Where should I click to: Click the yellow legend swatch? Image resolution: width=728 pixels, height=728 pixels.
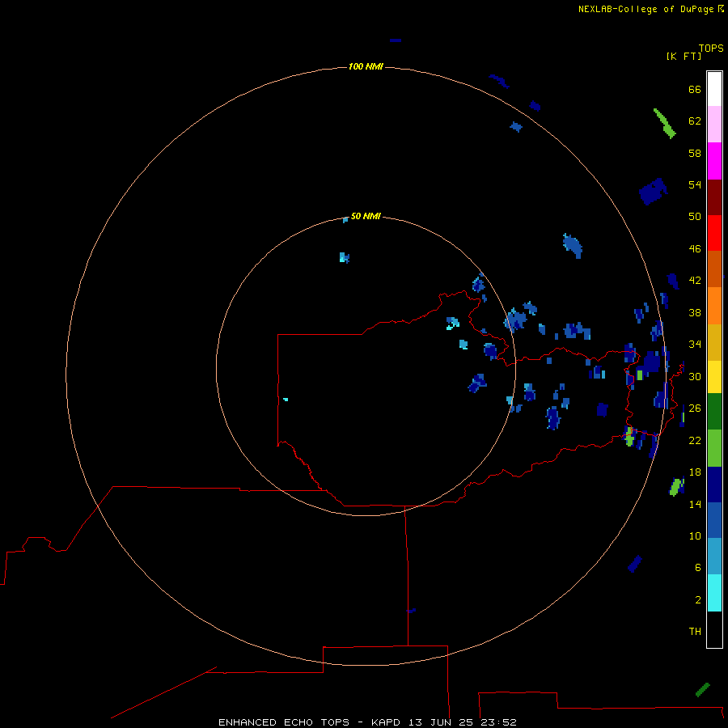(x=714, y=377)
